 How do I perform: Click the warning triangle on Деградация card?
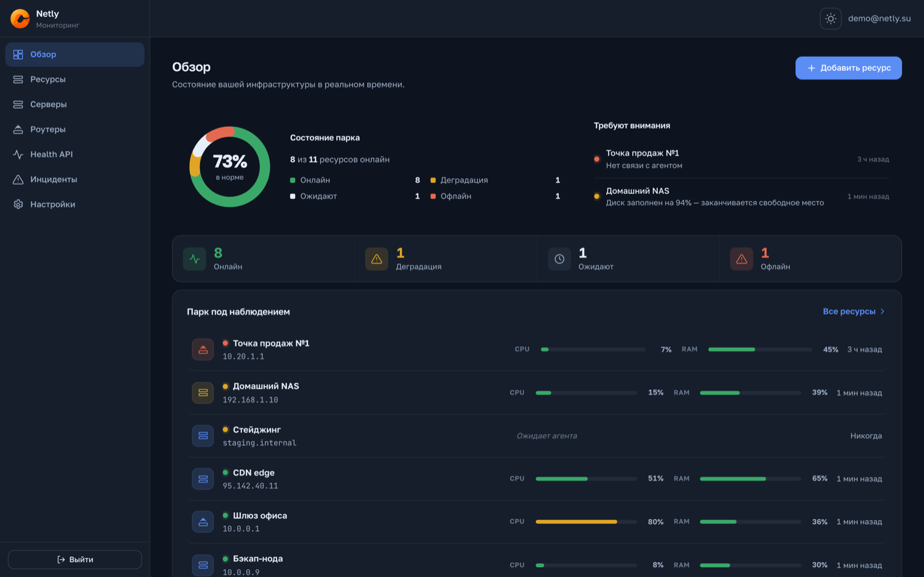click(376, 259)
